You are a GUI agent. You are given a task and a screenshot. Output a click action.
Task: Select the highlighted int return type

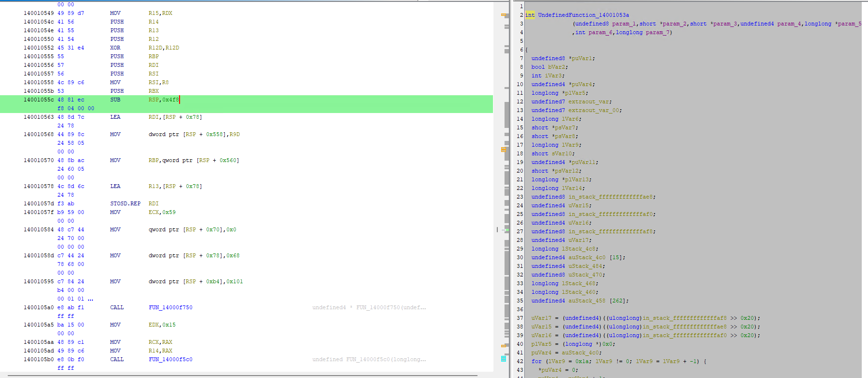click(530, 15)
